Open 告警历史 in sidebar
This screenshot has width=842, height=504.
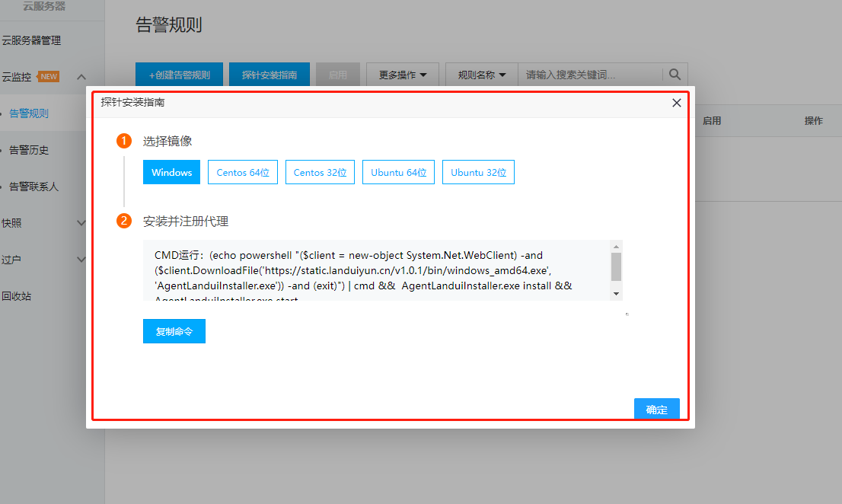click(x=29, y=150)
